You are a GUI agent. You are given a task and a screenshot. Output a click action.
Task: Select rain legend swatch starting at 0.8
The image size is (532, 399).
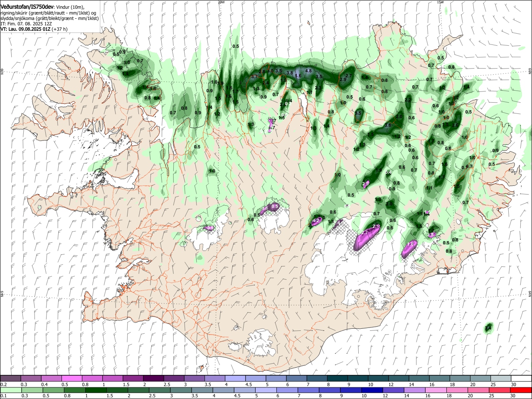click(75, 390)
